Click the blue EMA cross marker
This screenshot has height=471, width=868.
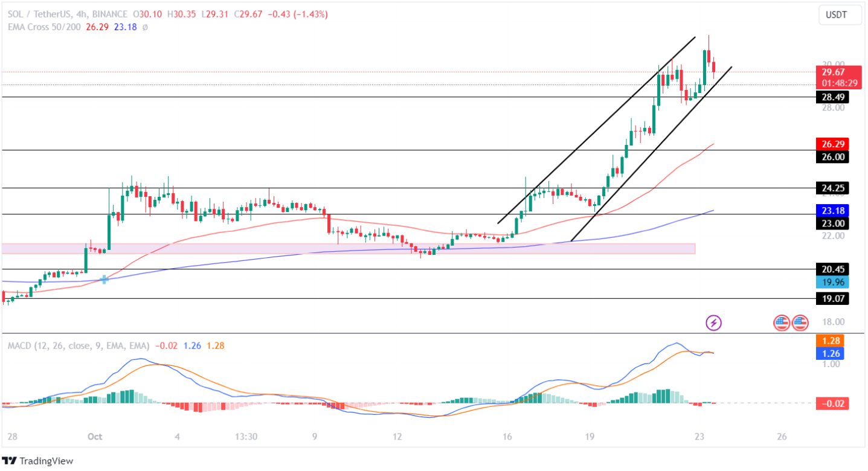point(104,279)
